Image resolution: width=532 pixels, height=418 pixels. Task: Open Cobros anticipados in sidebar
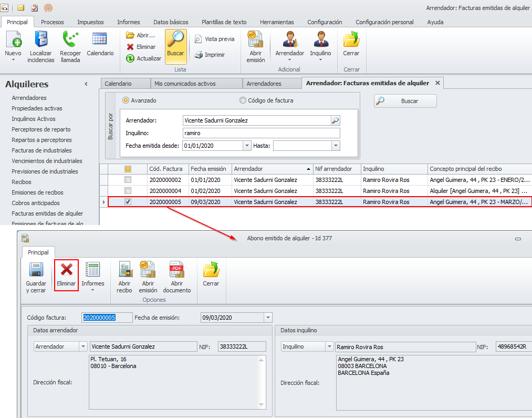point(36,203)
